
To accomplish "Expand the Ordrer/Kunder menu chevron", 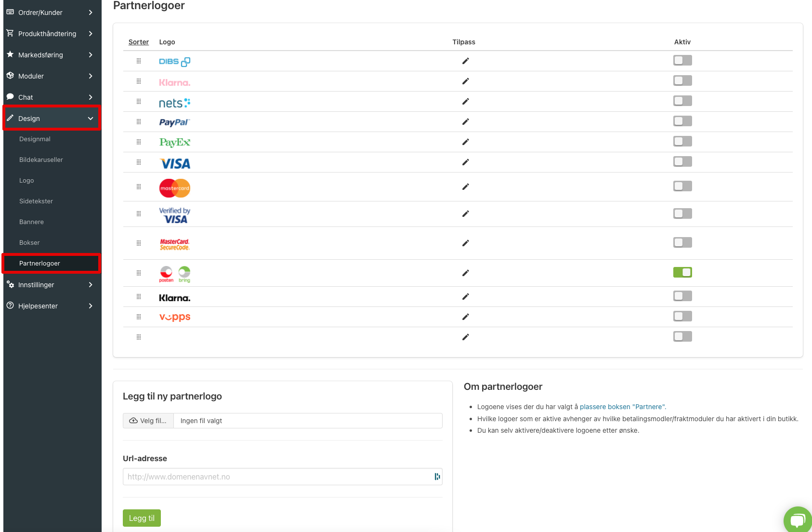I will pos(91,13).
